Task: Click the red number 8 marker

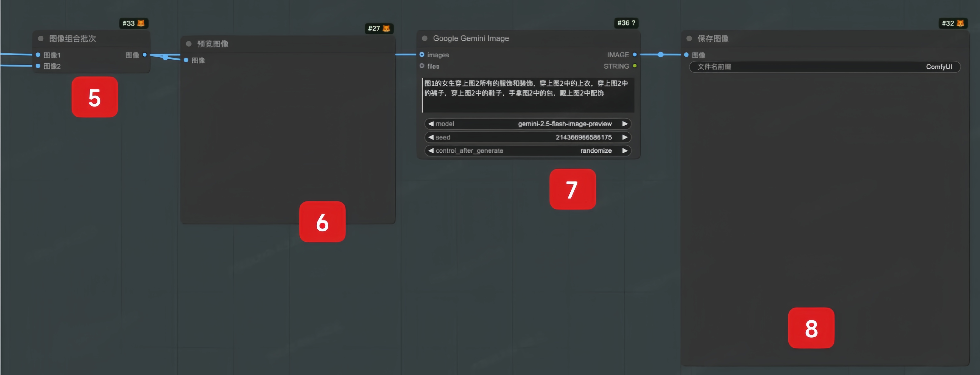Action: tap(811, 328)
